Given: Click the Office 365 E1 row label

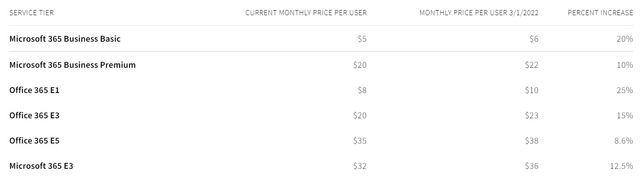Looking at the screenshot, I should click(35, 90).
